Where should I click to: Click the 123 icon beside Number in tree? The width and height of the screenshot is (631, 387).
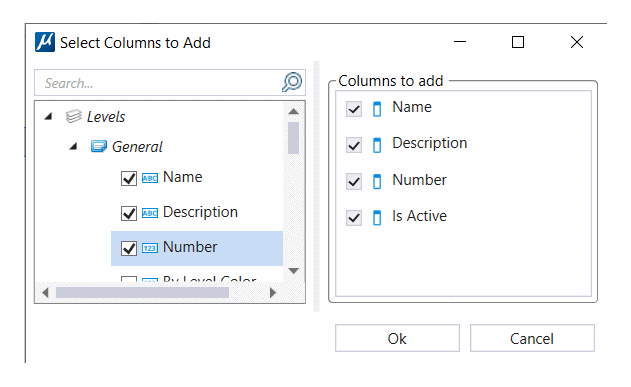(x=150, y=248)
